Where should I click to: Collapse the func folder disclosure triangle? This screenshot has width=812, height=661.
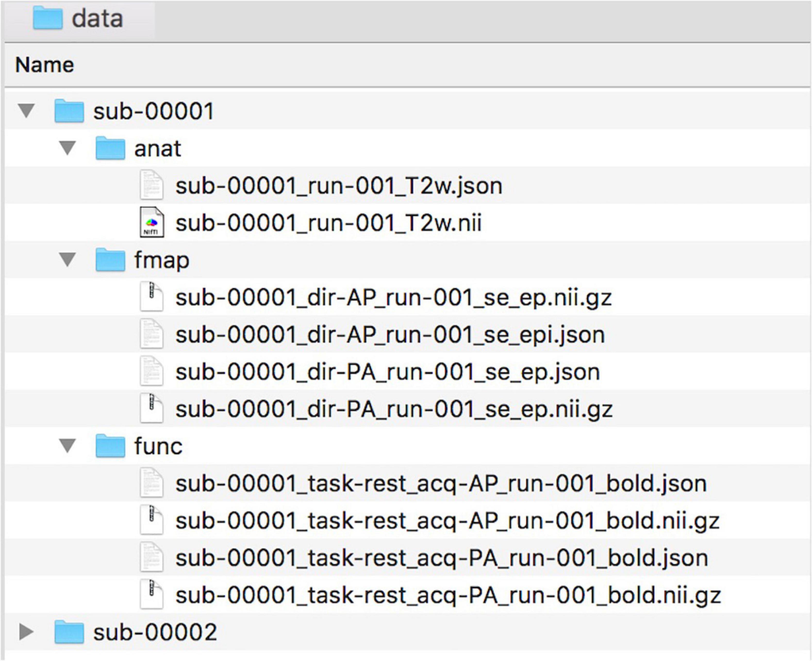68,445
